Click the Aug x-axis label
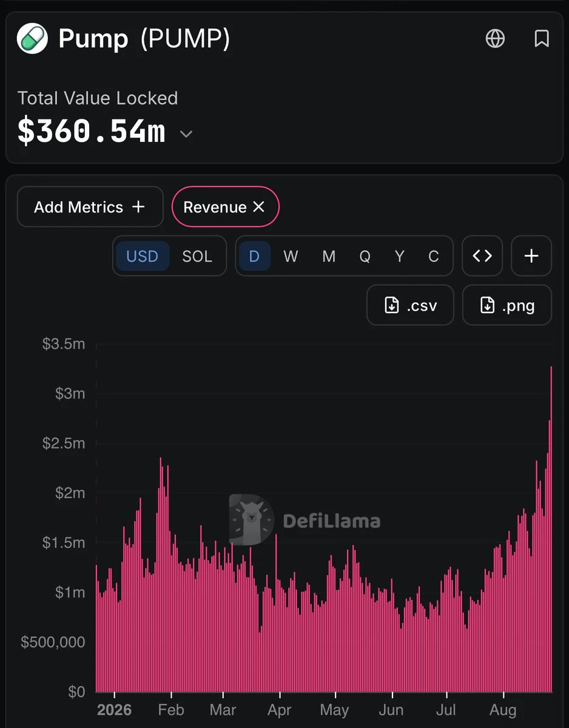This screenshot has height=728, width=569. pyautogui.click(x=503, y=709)
